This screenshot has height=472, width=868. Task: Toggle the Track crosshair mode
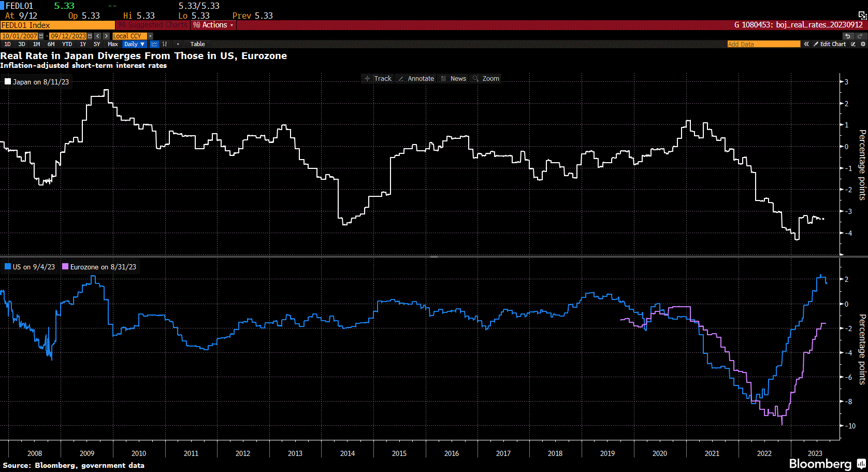pyautogui.click(x=378, y=78)
